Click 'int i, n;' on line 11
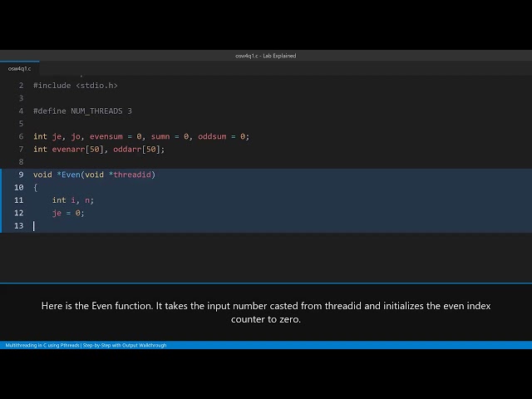The width and height of the screenshot is (532, 399). click(x=73, y=200)
